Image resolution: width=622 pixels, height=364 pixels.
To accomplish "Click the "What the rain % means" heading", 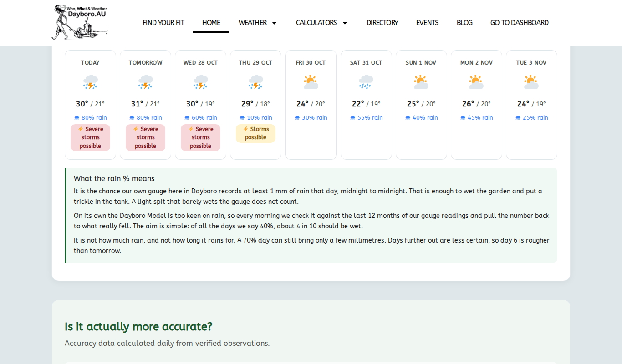I will point(114,178).
